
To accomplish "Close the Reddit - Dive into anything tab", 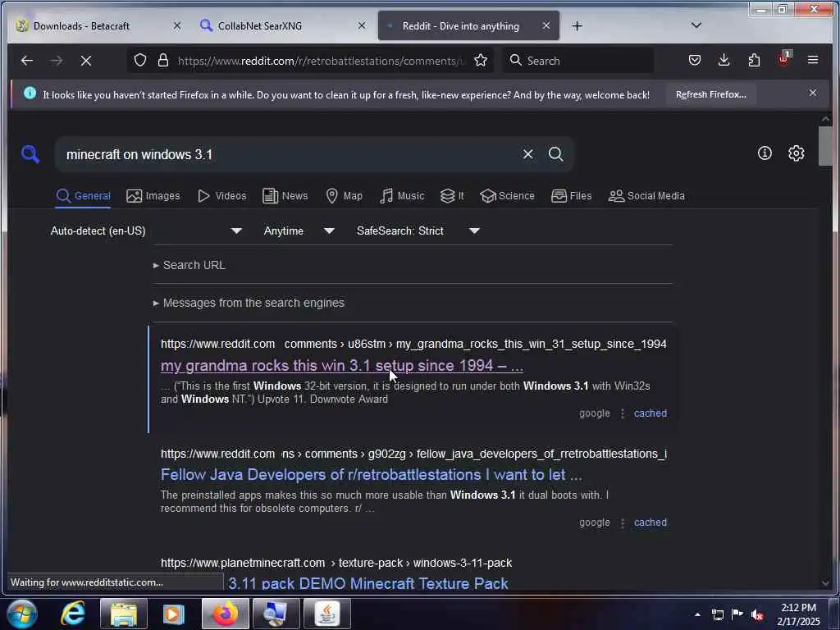I will click(546, 25).
